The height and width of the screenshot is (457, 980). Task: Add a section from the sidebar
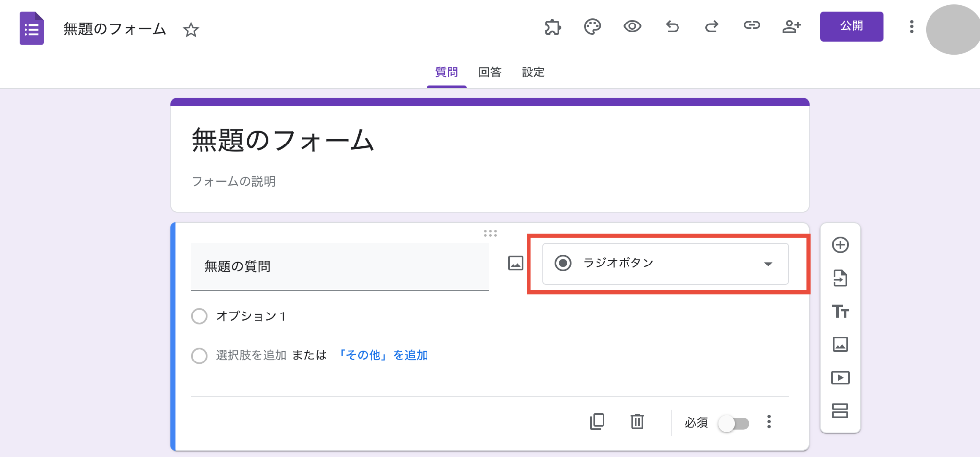(840, 410)
